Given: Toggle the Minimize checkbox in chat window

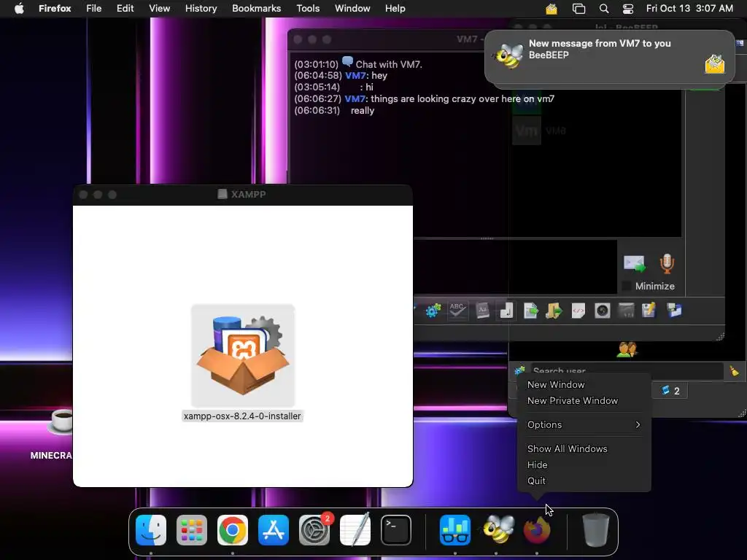Looking at the screenshot, I should (627, 286).
